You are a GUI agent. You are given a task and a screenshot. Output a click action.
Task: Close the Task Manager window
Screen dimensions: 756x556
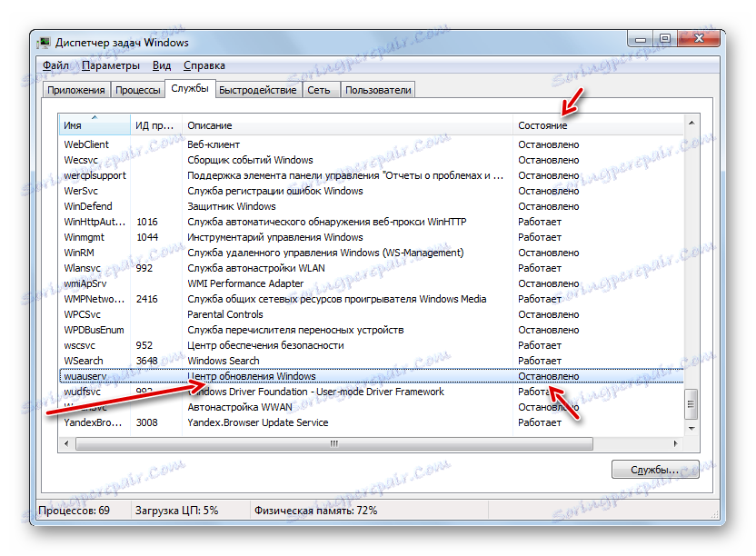click(699, 38)
